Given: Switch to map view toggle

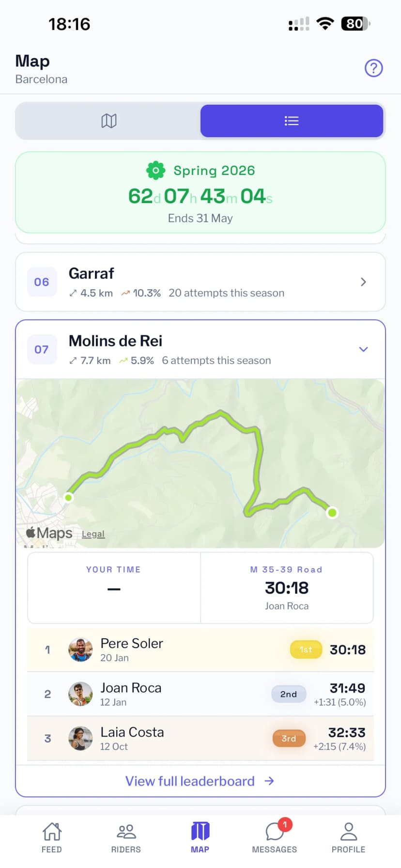Looking at the screenshot, I should pyautogui.click(x=108, y=121).
